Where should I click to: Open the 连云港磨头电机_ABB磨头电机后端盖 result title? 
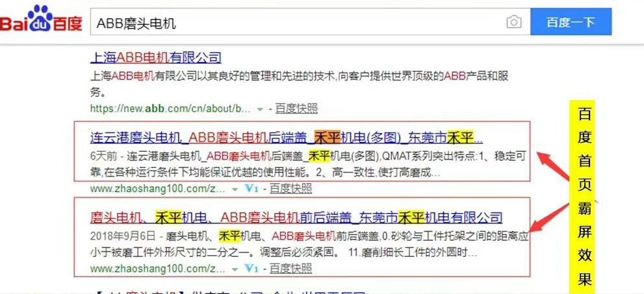(286, 138)
